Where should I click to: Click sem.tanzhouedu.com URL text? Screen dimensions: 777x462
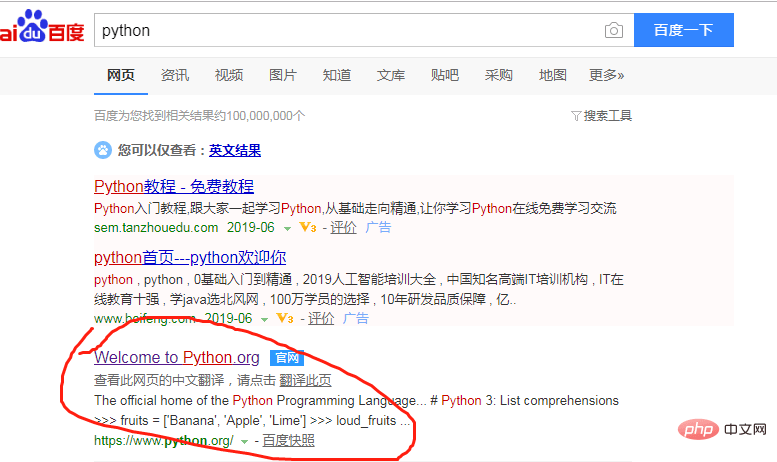tap(156, 228)
